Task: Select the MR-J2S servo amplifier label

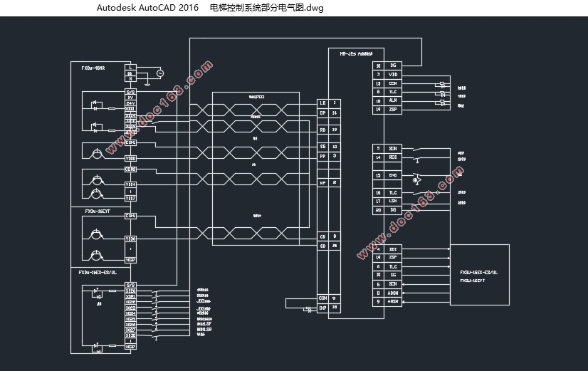Action: (356, 54)
